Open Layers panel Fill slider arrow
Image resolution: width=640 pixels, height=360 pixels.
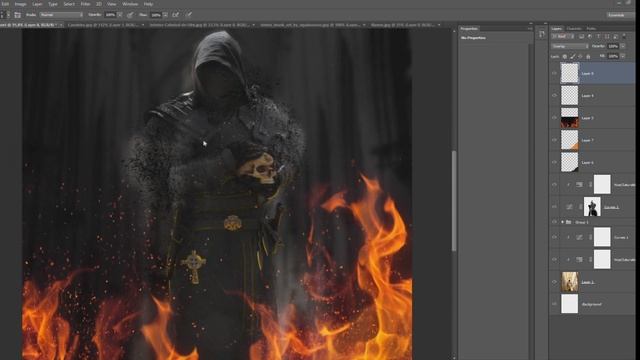pyautogui.click(x=623, y=56)
